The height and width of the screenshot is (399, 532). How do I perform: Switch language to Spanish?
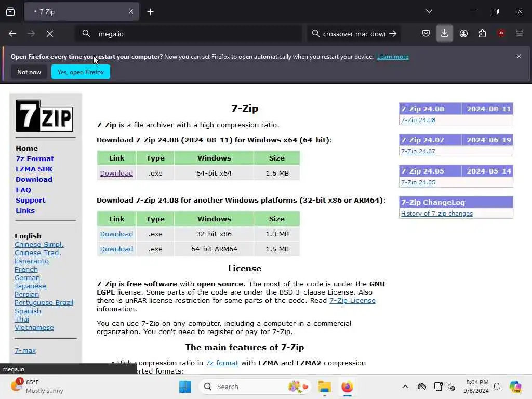[28, 311]
